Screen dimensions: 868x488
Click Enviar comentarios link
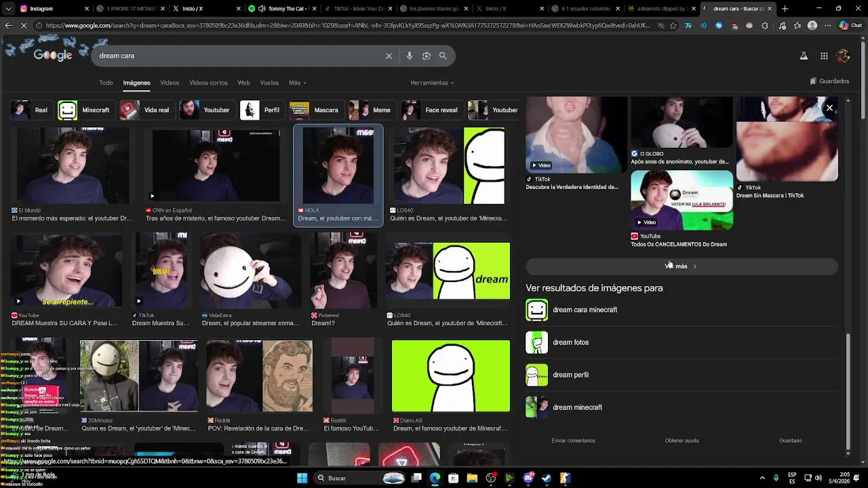(x=573, y=441)
